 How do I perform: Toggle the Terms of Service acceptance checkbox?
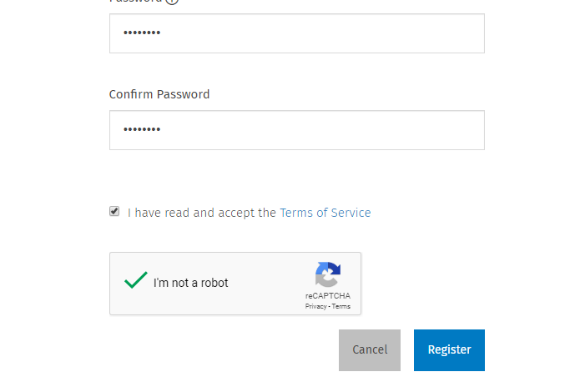coord(114,211)
